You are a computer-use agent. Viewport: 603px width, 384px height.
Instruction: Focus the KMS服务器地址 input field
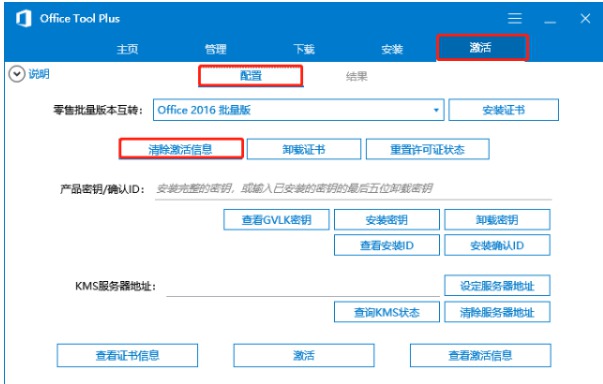pyautogui.click(x=303, y=287)
